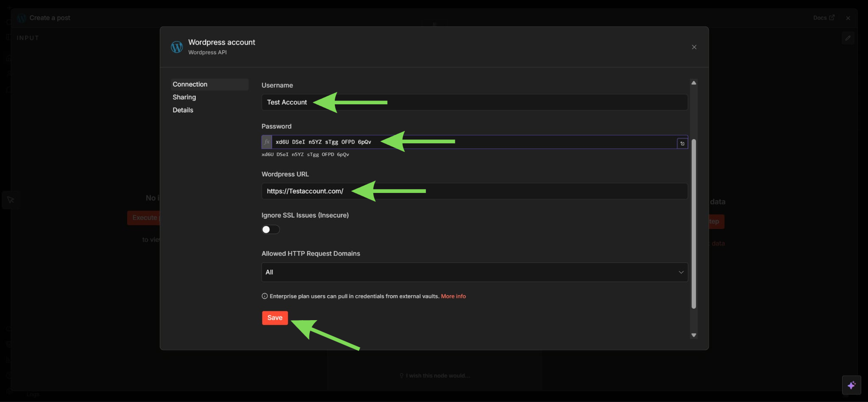
Task: Click the info icon beside Enterprise plan note
Action: [265, 296]
